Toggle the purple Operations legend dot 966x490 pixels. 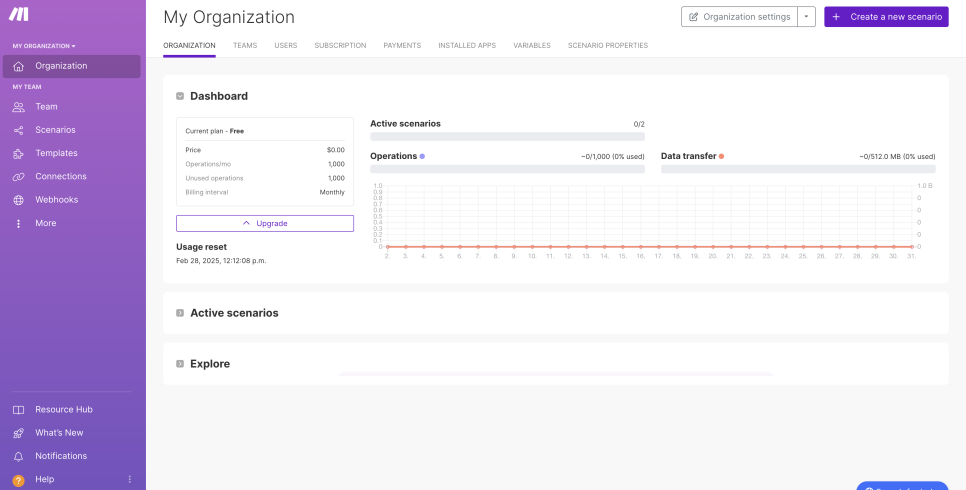click(422, 157)
